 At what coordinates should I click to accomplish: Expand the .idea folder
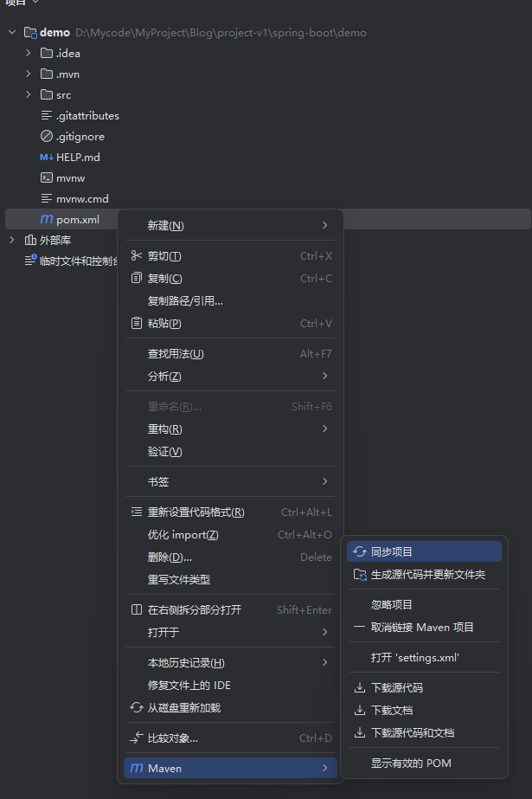pyautogui.click(x=29, y=54)
